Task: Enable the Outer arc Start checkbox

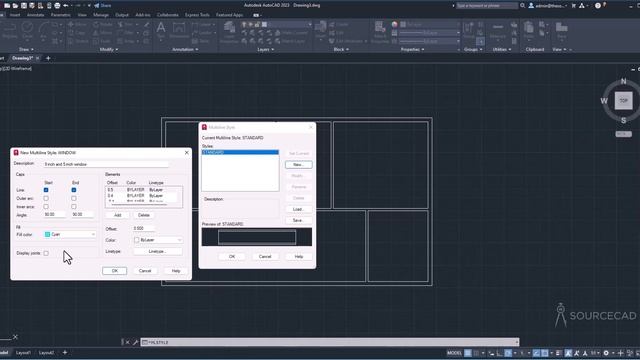Action: tap(46, 198)
